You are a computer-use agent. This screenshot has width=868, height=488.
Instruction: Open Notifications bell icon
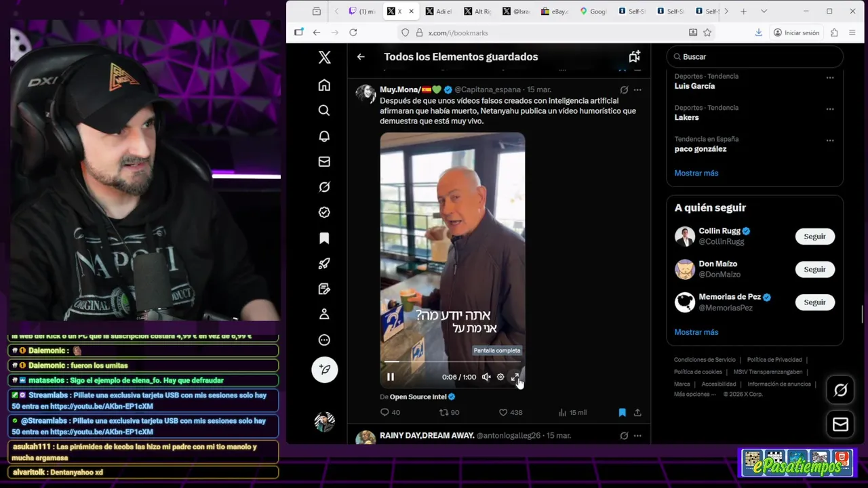pyautogui.click(x=324, y=136)
